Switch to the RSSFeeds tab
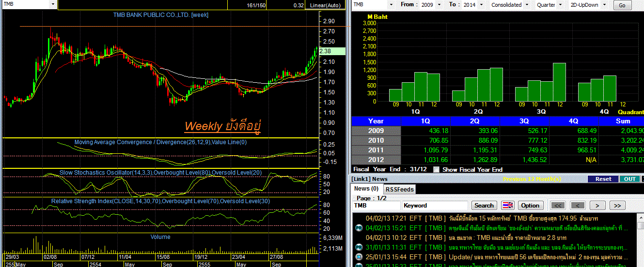Image resolution: width=644 pixels, height=267 pixels. (400, 189)
